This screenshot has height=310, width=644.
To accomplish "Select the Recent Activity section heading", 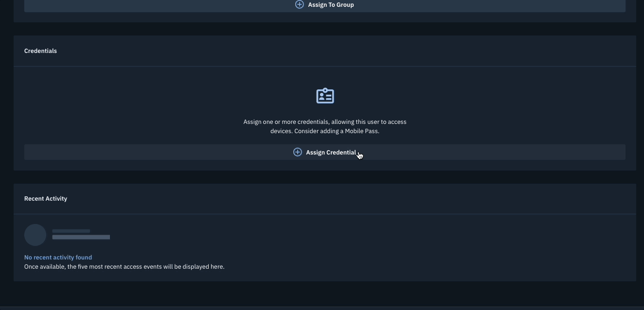I will point(46,199).
